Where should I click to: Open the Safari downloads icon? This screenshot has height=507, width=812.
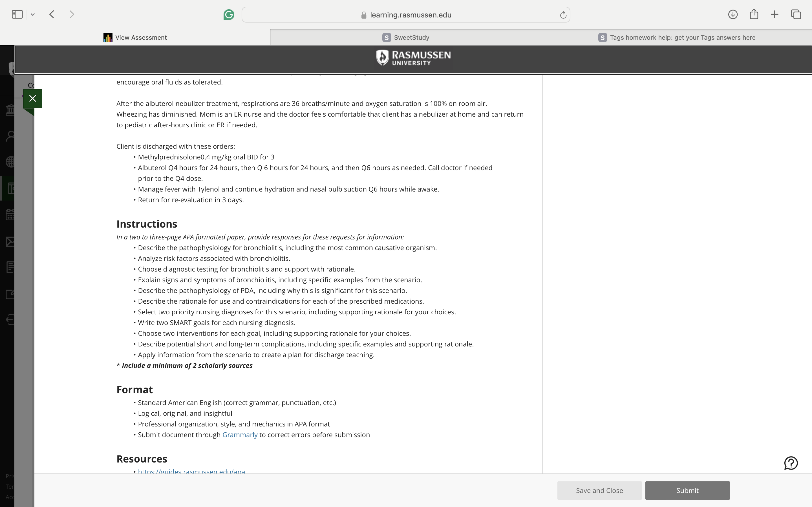click(733, 14)
